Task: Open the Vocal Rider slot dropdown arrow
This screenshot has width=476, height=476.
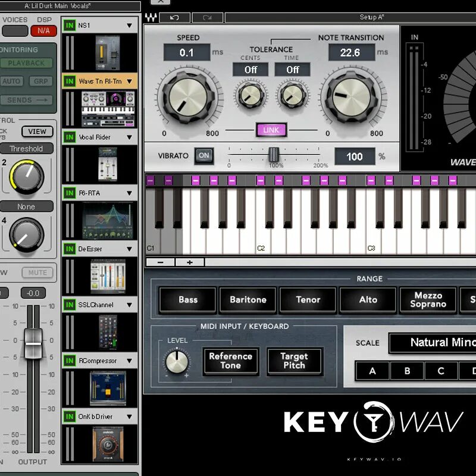Action: (x=129, y=137)
